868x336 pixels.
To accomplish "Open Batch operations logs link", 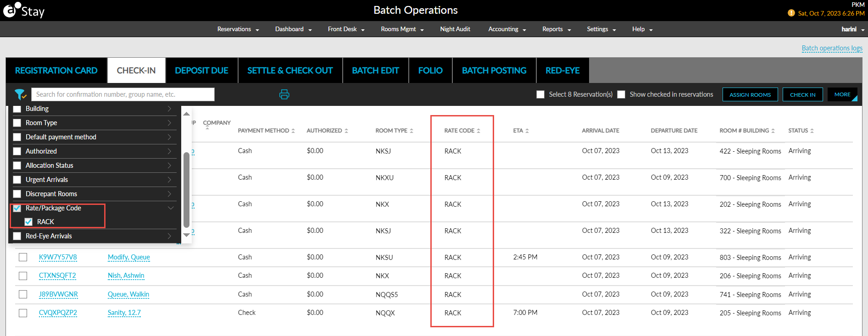I will pos(832,48).
